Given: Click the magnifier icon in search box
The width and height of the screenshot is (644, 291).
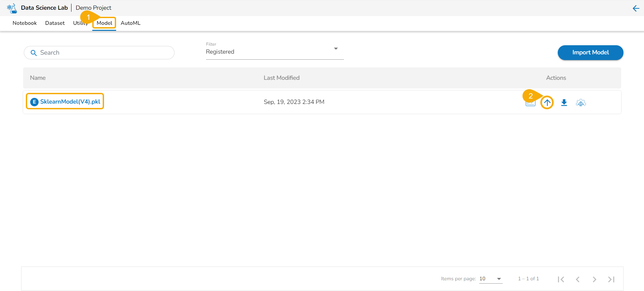Looking at the screenshot, I should pos(34,53).
